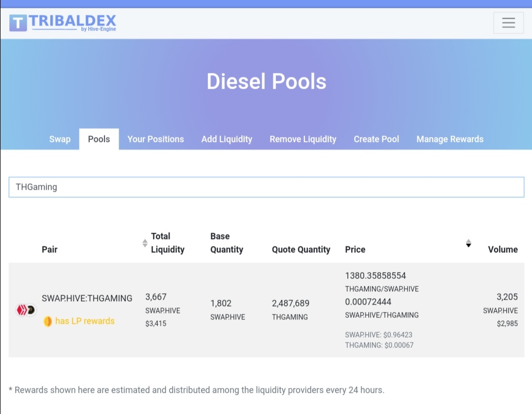Select the $3,415 liquidity dollar value
Image resolution: width=532 pixels, height=414 pixels.
pos(156,323)
